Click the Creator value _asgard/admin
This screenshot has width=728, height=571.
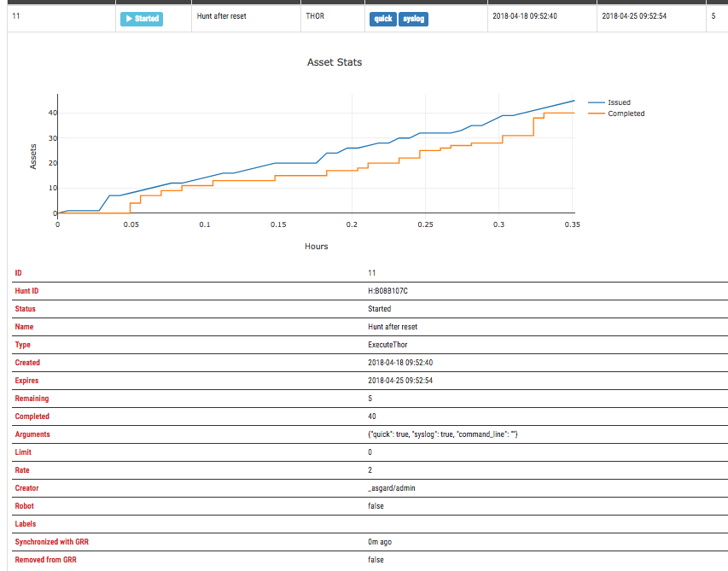pyautogui.click(x=391, y=488)
